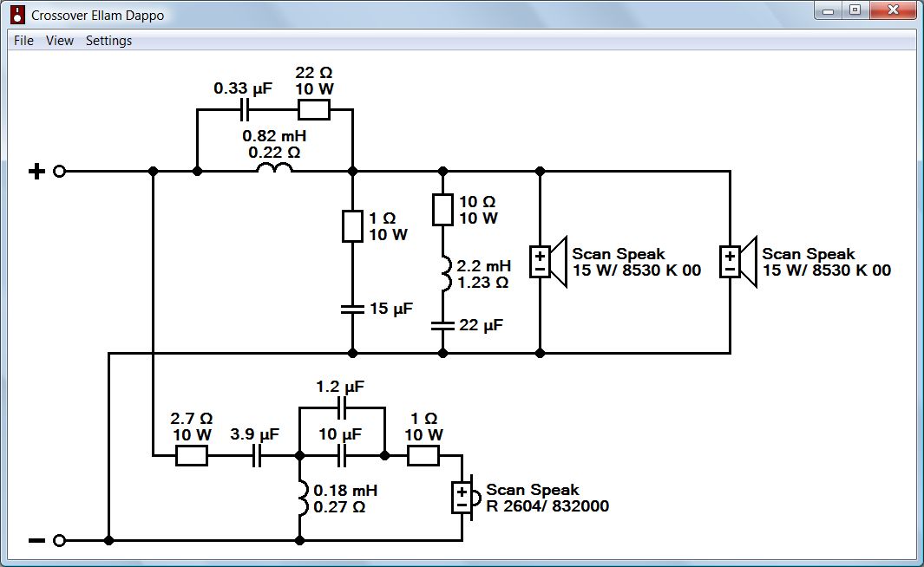Select the 0.18 mH inductor symbol

click(303, 499)
